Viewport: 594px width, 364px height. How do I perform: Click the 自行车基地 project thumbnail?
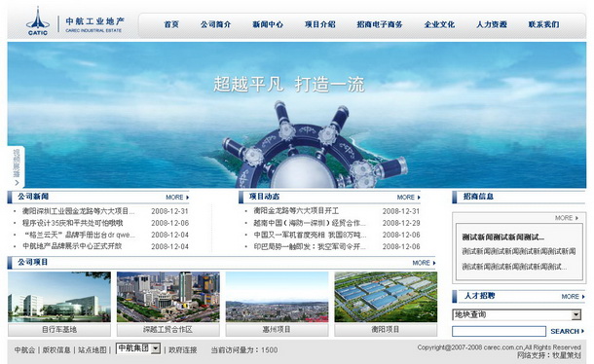[x=59, y=297]
